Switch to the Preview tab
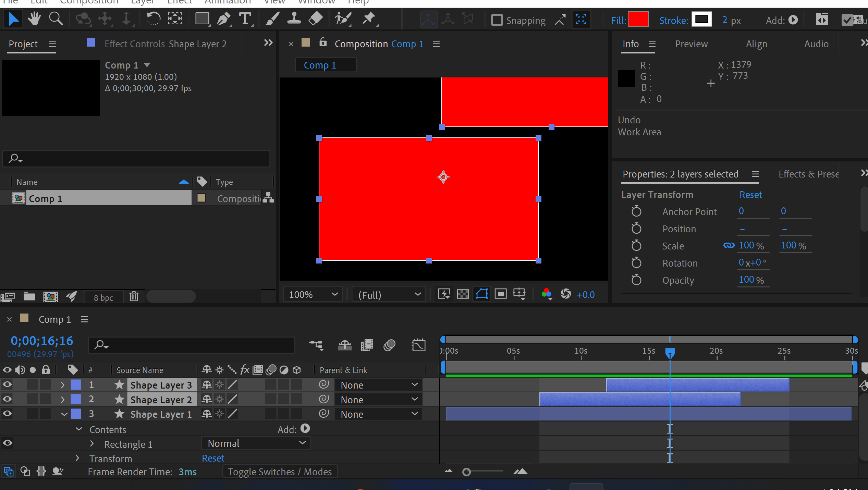868x490 pixels. pos(691,44)
